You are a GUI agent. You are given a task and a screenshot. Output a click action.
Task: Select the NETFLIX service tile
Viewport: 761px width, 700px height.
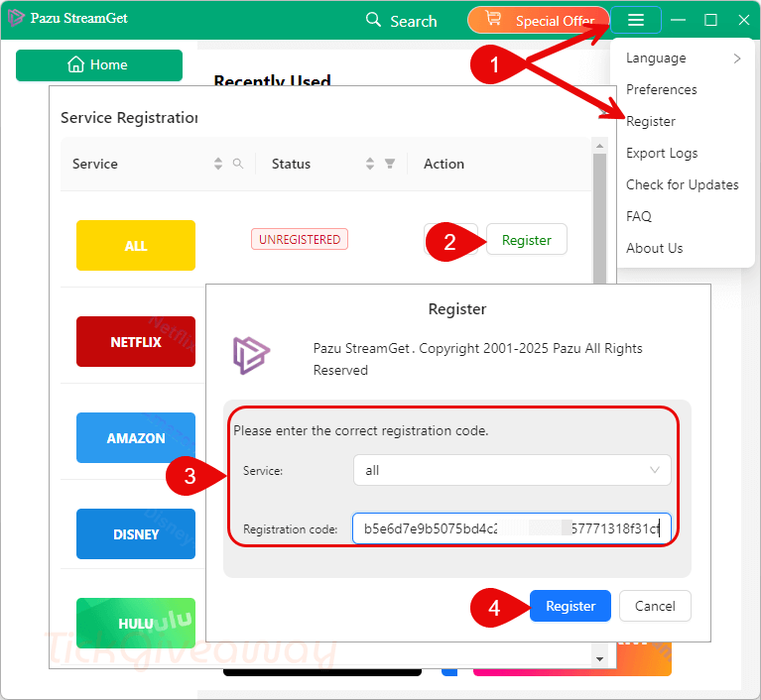pos(136,341)
